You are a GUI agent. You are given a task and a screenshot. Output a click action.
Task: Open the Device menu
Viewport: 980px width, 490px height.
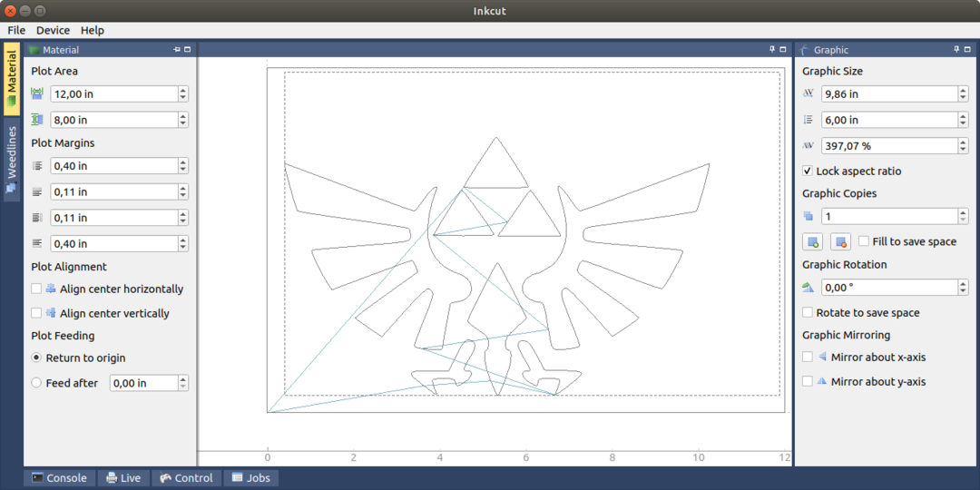click(54, 30)
